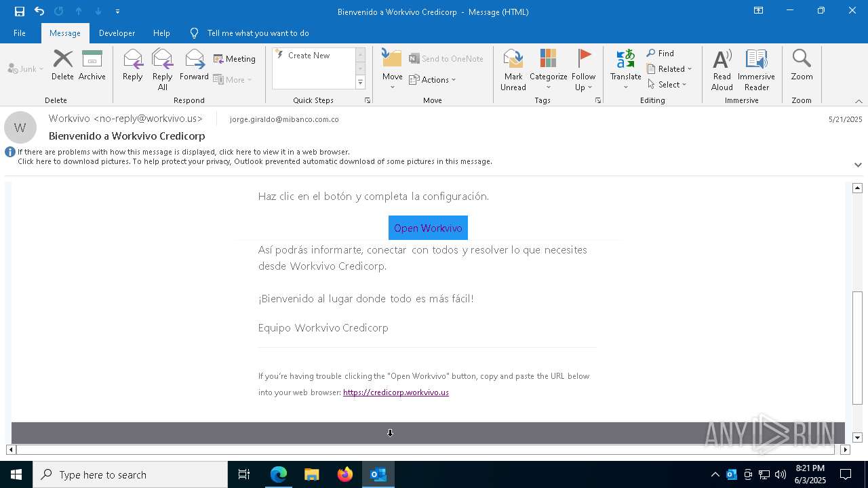
Task: Open the Developer ribbon tab
Action: (x=117, y=33)
